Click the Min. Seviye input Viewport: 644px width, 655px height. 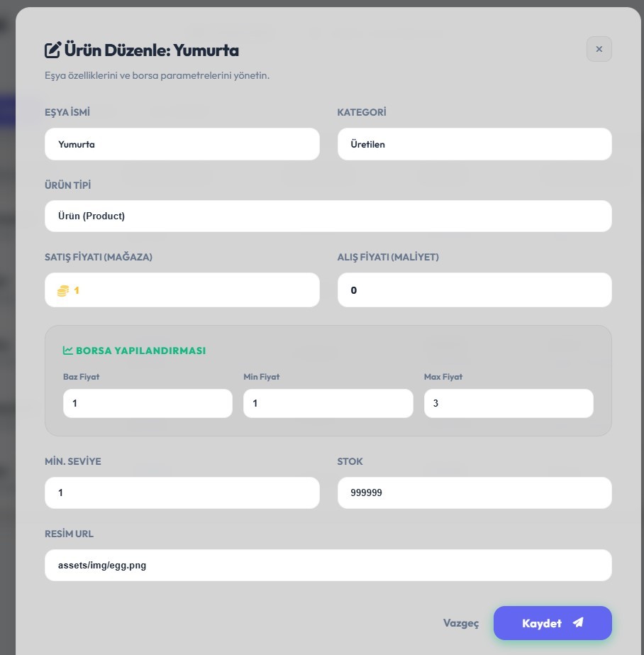pyautogui.click(x=182, y=492)
